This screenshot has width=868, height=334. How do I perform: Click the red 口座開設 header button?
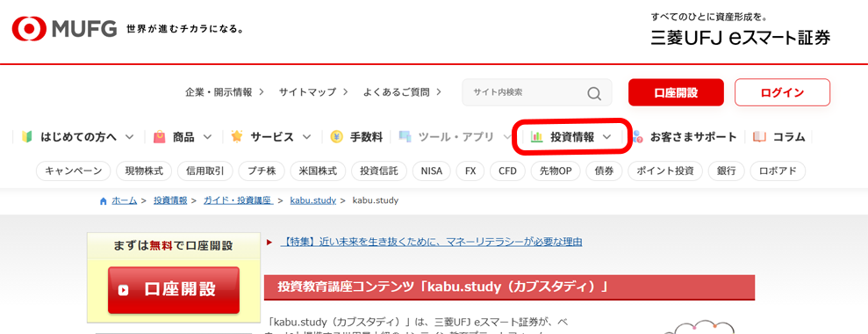676,92
